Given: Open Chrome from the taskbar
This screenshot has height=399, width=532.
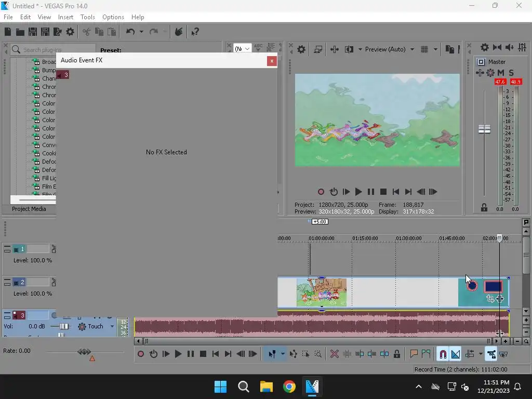Looking at the screenshot, I should (x=289, y=387).
